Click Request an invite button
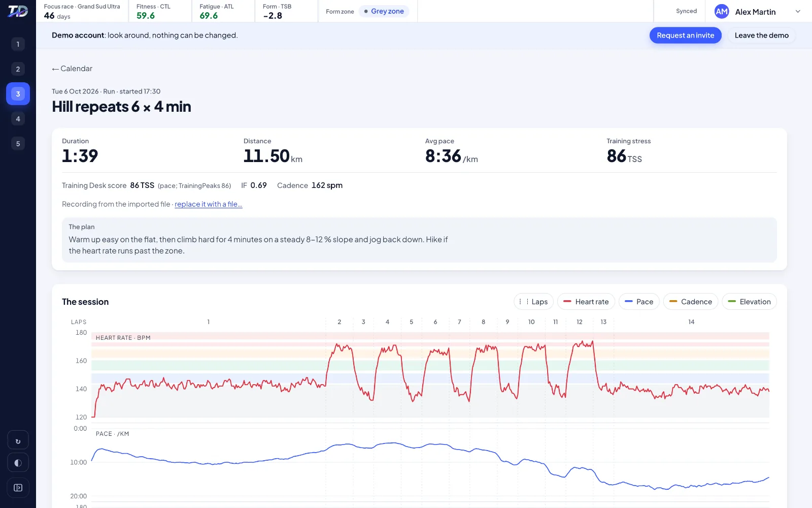Screen dimensions: 812x508 pos(685,35)
